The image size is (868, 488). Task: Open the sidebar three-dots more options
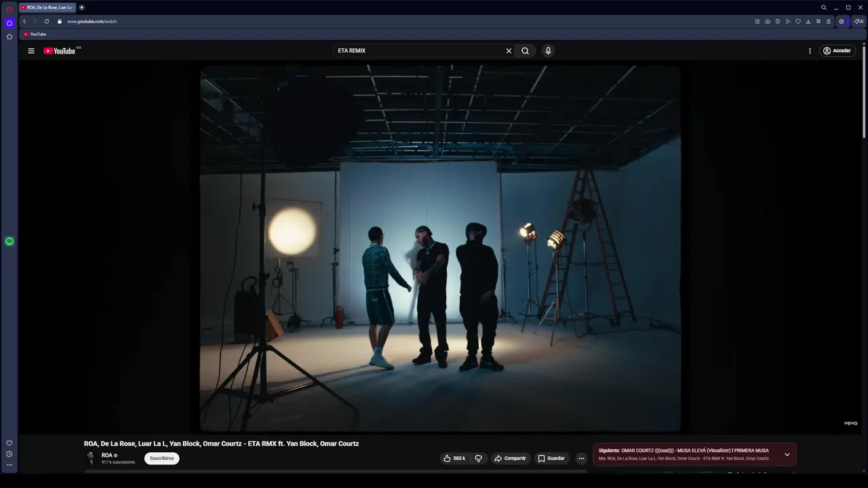click(x=9, y=465)
